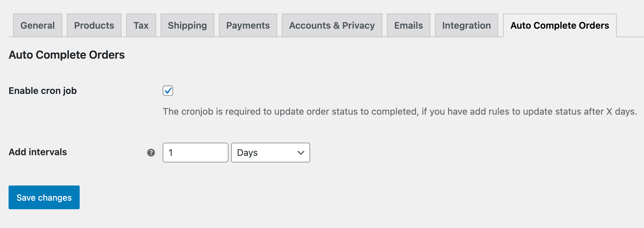Switch to the Payments tab

(x=248, y=25)
